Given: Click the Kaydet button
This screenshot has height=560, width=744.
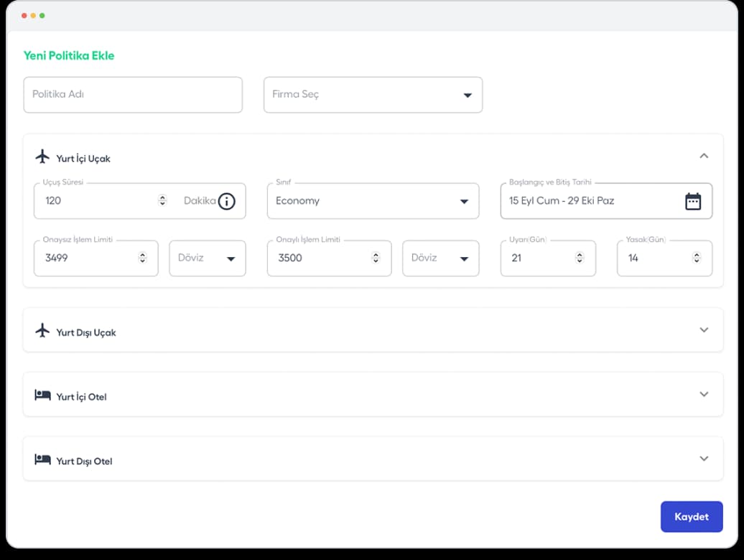Looking at the screenshot, I should [x=691, y=517].
